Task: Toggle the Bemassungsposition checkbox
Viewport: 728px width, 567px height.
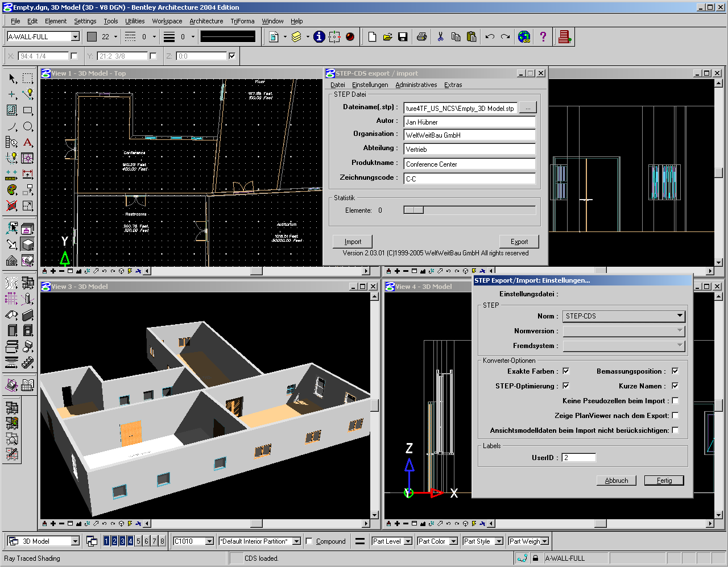Action: (x=675, y=371)
